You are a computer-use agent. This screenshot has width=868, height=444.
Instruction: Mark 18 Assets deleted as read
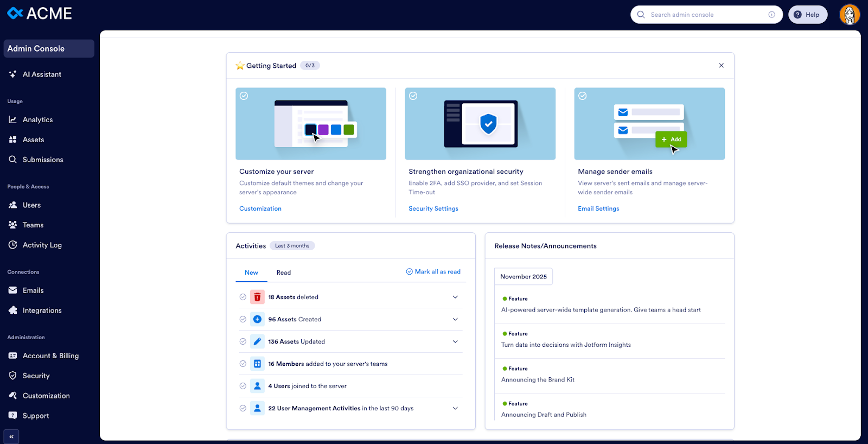coord(242,297)
